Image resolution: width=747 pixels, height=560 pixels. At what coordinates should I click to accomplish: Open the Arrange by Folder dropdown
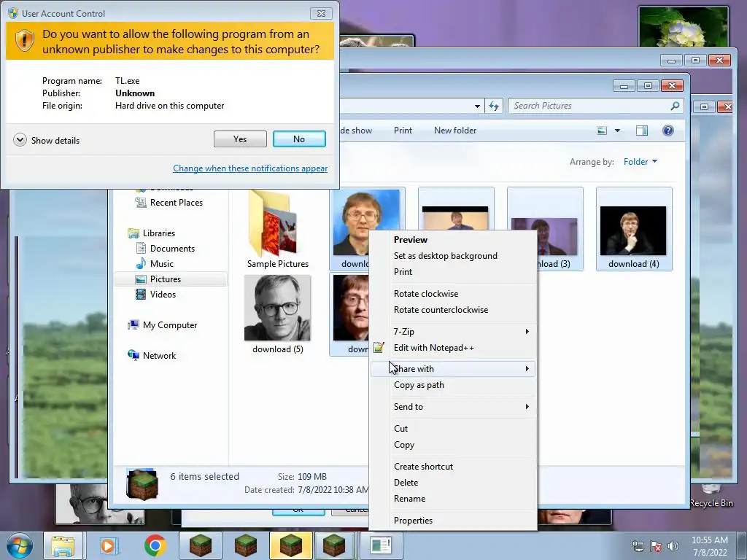click(640, 162)
